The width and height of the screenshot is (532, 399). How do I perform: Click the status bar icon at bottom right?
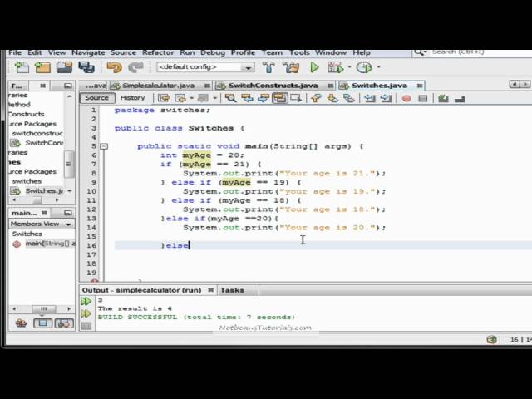pos(492,339)
